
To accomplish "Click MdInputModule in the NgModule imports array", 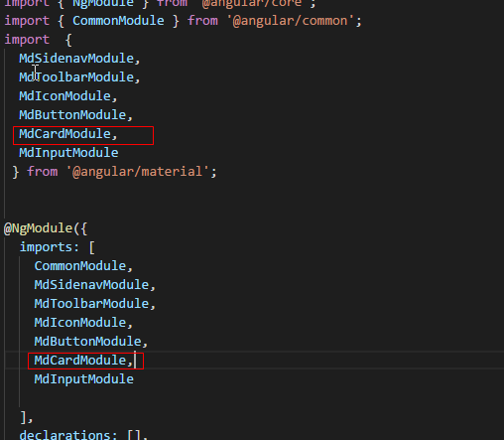I will pyautogui.click(x=83, y=379).
